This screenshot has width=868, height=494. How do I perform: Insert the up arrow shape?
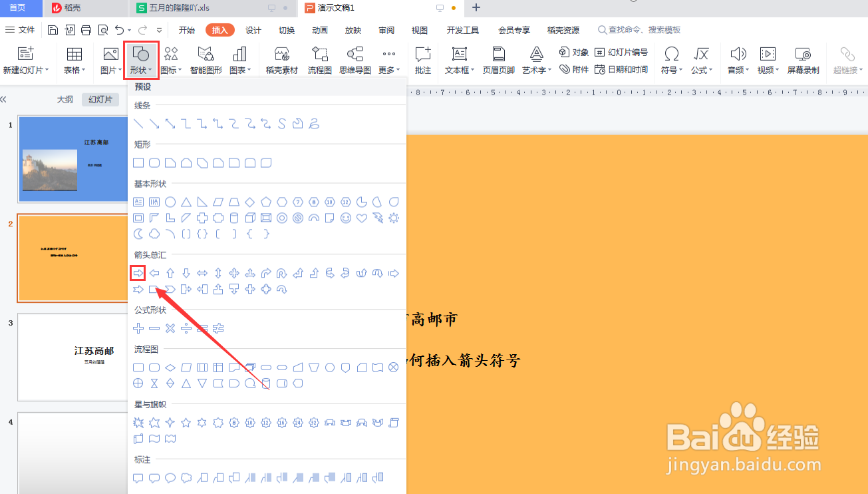point(170,273)
